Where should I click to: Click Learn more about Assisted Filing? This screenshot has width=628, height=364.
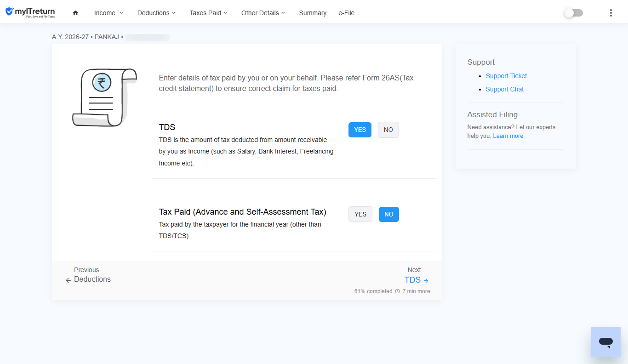point(508,136)
